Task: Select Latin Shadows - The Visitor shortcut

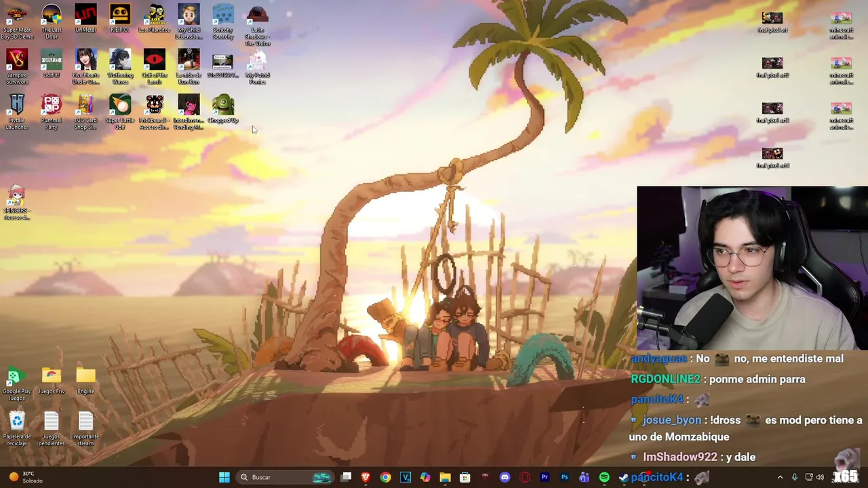Action: [x=257, y=26]
